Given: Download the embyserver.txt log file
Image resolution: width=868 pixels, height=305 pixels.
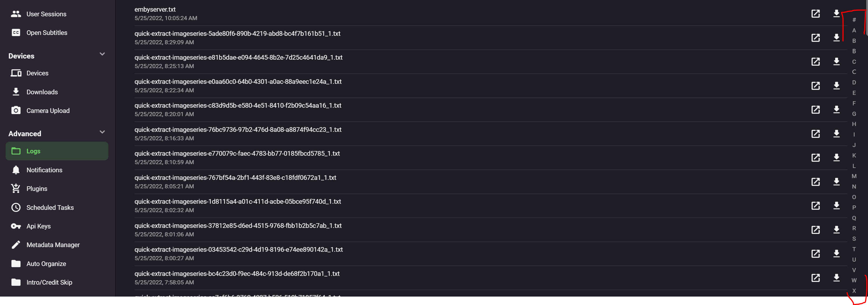Looking at the screenshot, I should (x=836, y=13).
